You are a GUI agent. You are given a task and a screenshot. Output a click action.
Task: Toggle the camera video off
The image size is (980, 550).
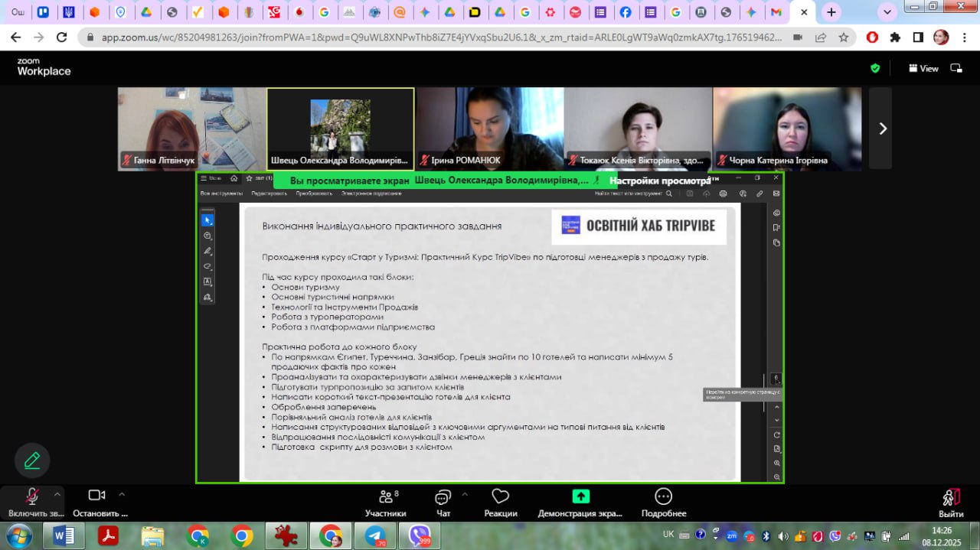[96, 496]
